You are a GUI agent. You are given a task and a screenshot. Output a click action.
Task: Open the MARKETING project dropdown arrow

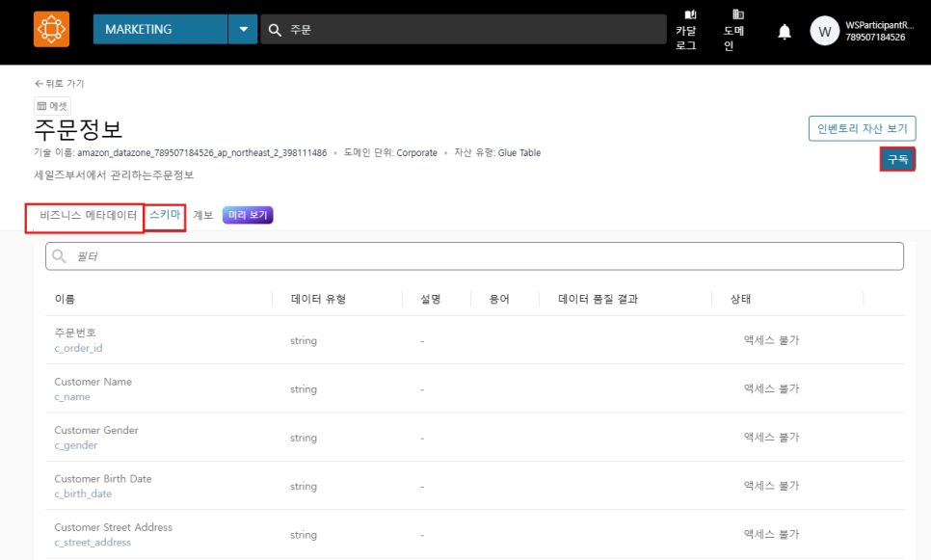click(243, 29)
